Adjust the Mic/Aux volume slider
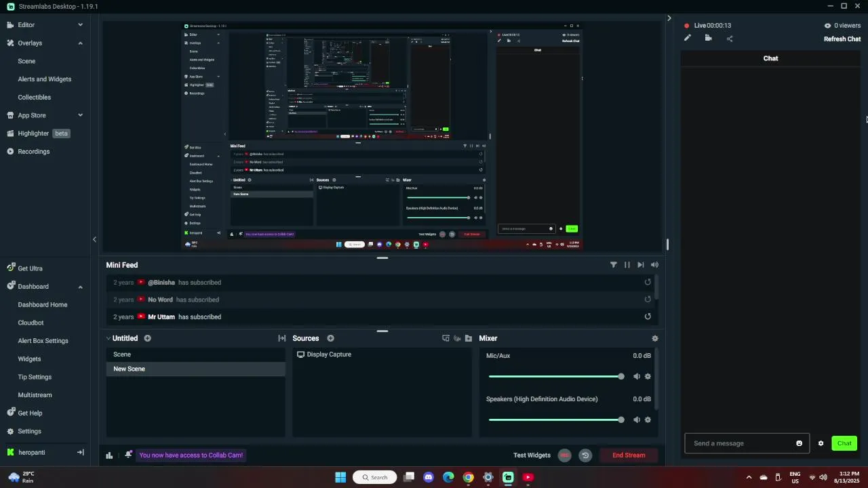The width and height of the screenshot is (868, 488). click(556, 376)
